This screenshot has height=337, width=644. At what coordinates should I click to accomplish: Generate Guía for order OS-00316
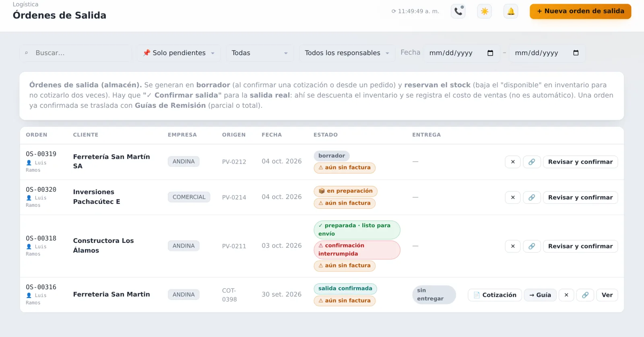[540, 295]
